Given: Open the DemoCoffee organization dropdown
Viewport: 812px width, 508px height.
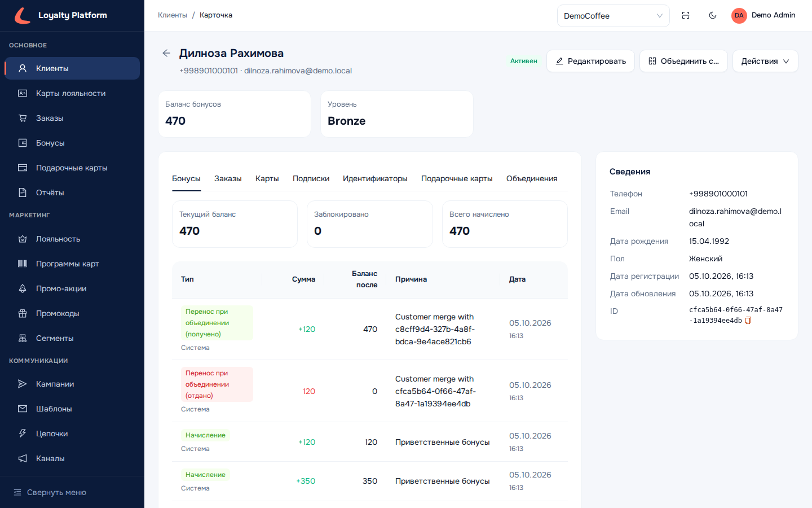Looking at the screenshot, I should pos(614,16).
